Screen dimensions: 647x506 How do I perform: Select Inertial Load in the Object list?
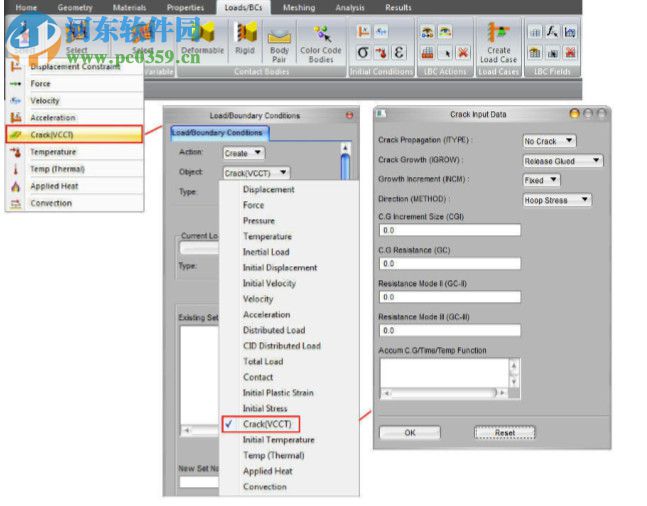tap(266, 252)
